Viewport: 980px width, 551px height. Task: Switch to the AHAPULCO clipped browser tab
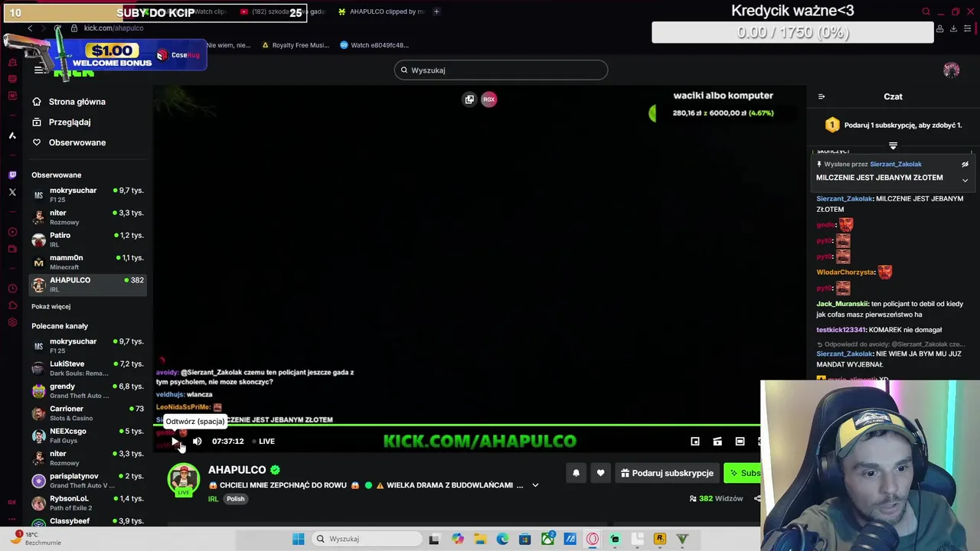[x=380, y=11]
